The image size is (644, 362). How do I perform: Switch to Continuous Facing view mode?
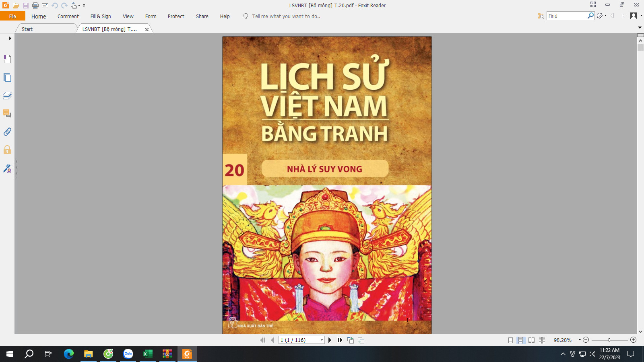point(542,340)
